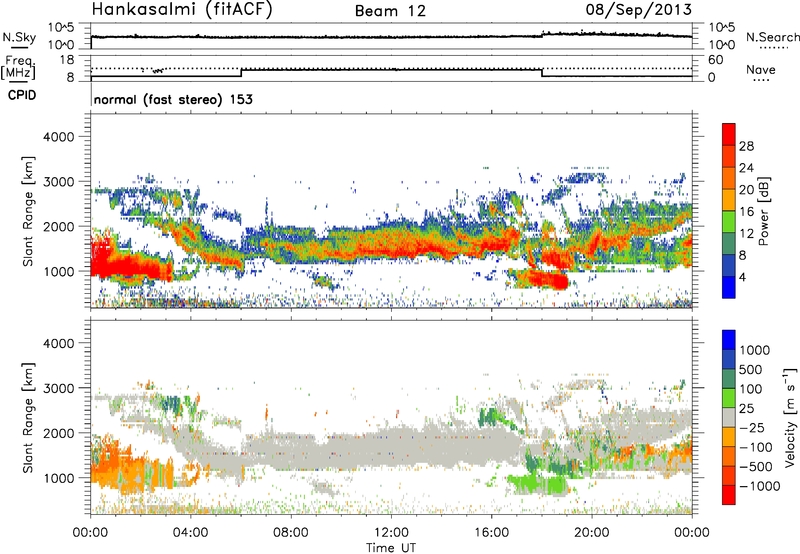Click the bright green velocity patch near 18:00
The height and width of the screenshot is (554, 800).
coord(538,485)
